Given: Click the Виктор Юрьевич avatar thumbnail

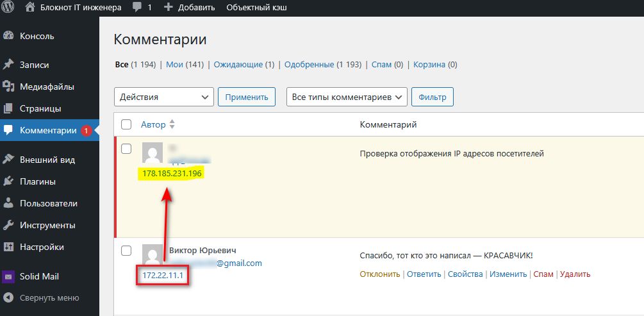Looking at the screenshot, I should tap(152, 254).
